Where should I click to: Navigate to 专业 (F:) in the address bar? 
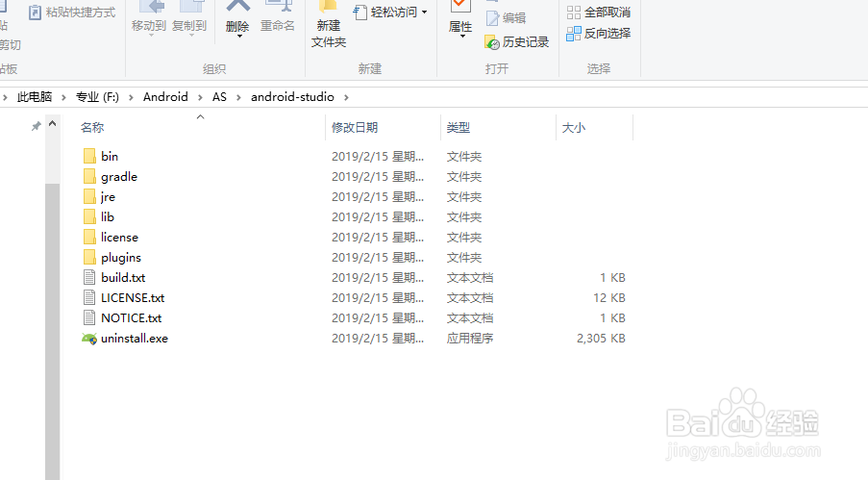click(x=97, y=97)
